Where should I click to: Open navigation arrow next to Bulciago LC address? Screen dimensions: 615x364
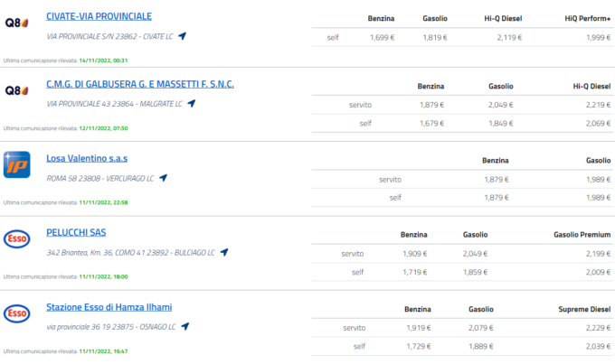[x=224, y=252]
